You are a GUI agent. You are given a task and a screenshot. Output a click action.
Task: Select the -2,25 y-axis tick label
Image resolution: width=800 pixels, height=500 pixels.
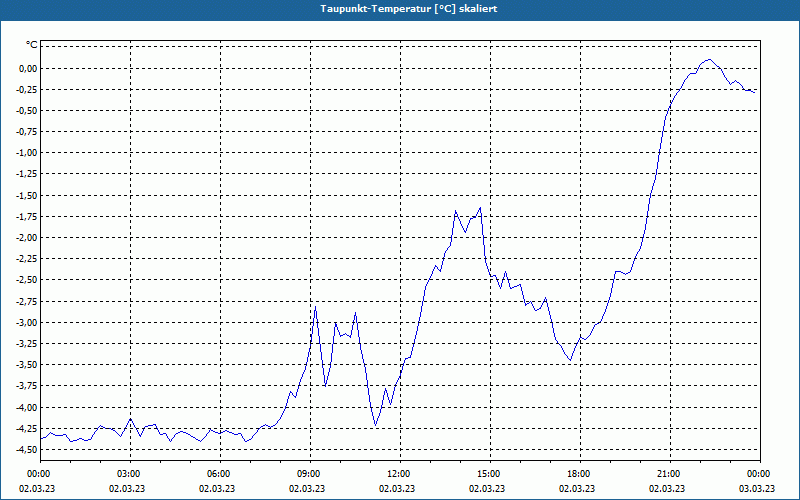(x=27, y=259)
